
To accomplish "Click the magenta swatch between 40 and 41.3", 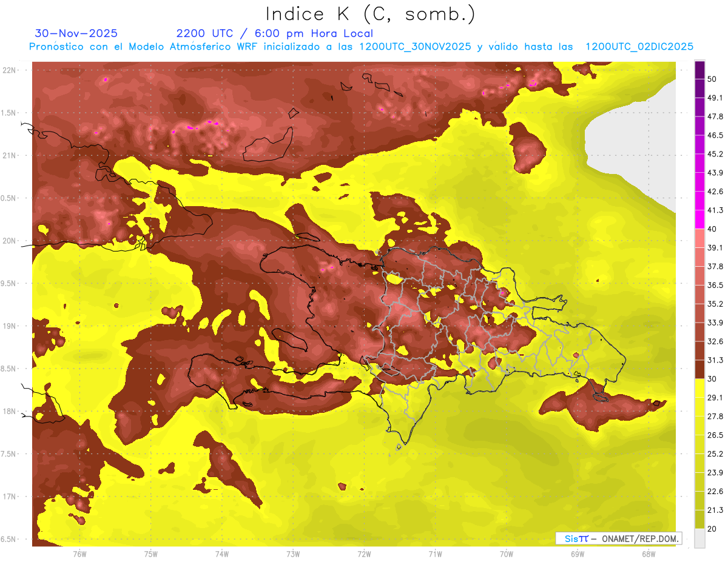I will tap(699, 219).
